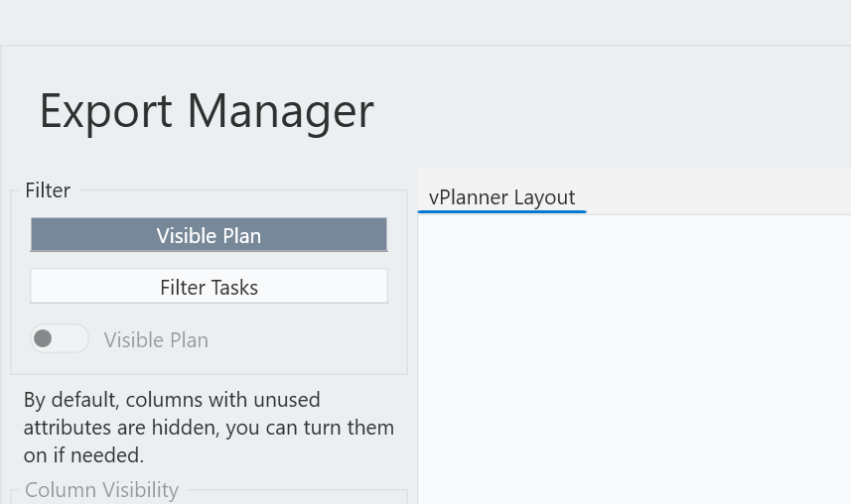851x504 pixels.
Task: Click inside the Column Visibility group box
Action: click(x=209, y=498)
